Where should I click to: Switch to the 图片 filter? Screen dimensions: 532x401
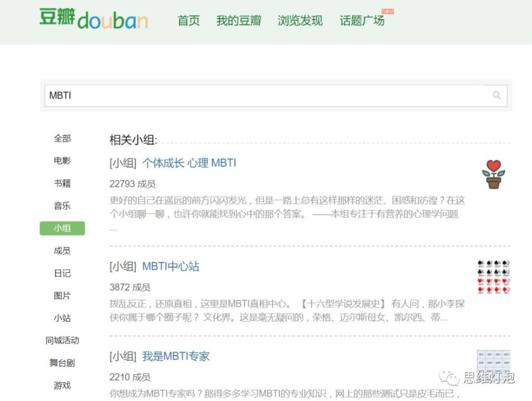(62, 296)
